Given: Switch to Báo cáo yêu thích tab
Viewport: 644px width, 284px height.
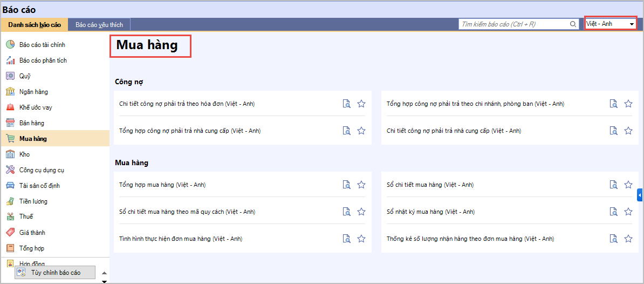Looking at the screenshot, I should (x=99, y=25).
